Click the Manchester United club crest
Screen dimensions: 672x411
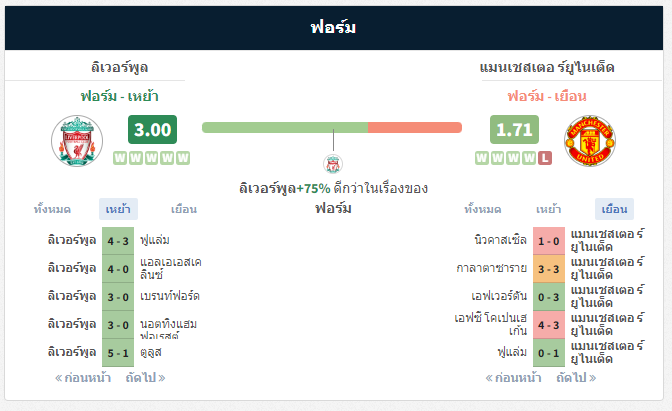click(590, 141)
